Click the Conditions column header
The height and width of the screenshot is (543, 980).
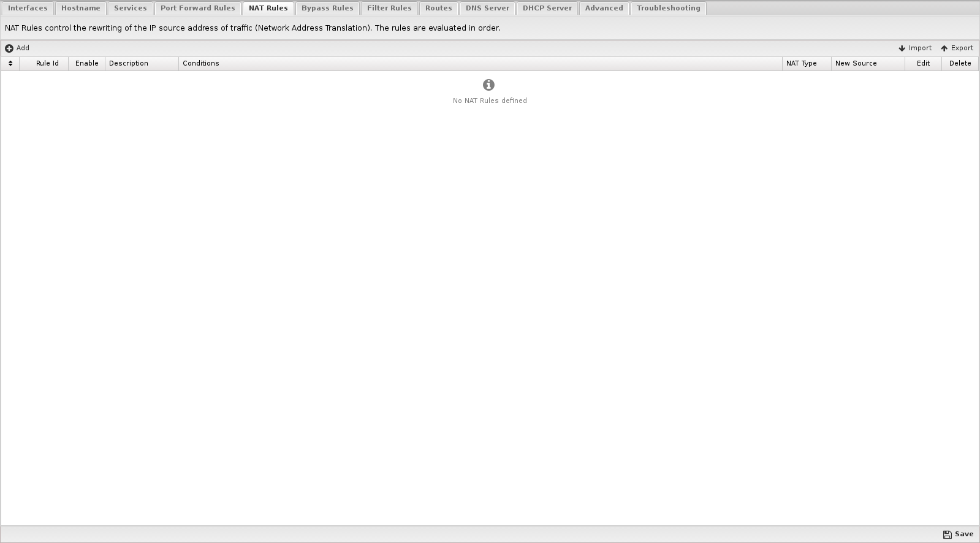pyautogui.click(x=481, y=63)
